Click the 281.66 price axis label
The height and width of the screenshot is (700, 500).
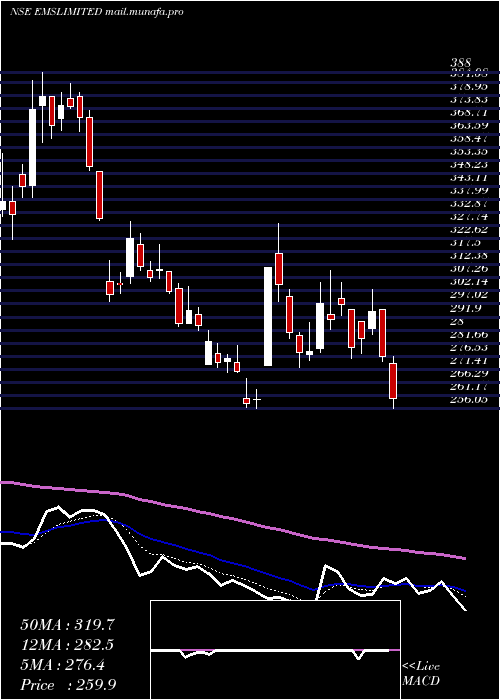click(x=468, y=334)
